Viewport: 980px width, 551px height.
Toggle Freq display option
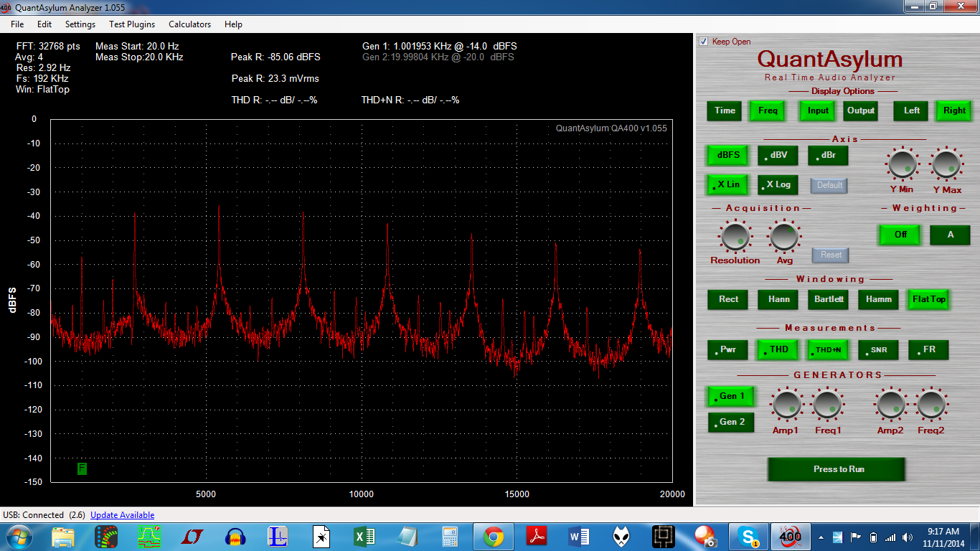point(768,110)
